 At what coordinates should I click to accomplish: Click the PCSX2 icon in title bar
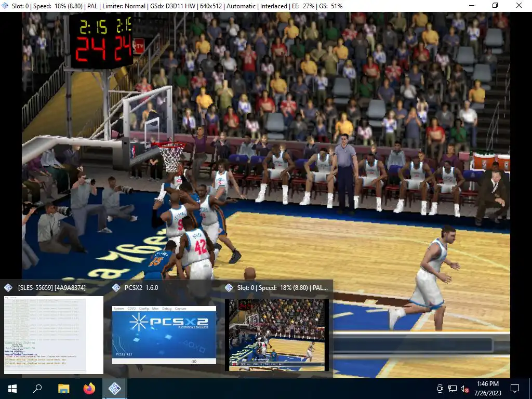tap(5, 6)
